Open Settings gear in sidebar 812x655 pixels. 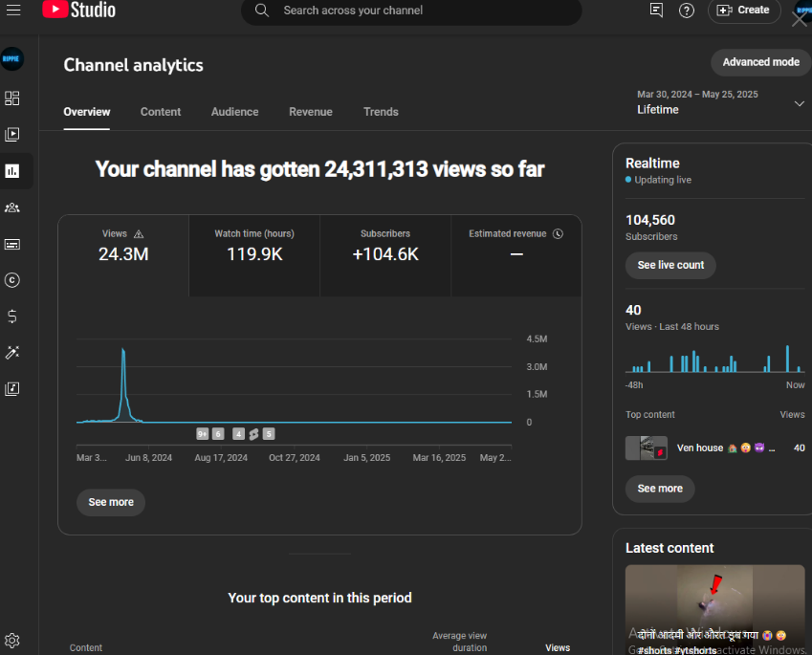tap(11, 641)
